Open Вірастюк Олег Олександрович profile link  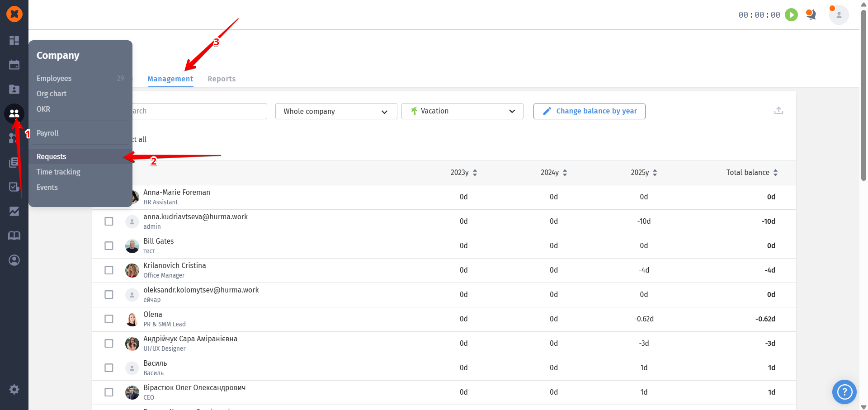(x=194, y=387)
